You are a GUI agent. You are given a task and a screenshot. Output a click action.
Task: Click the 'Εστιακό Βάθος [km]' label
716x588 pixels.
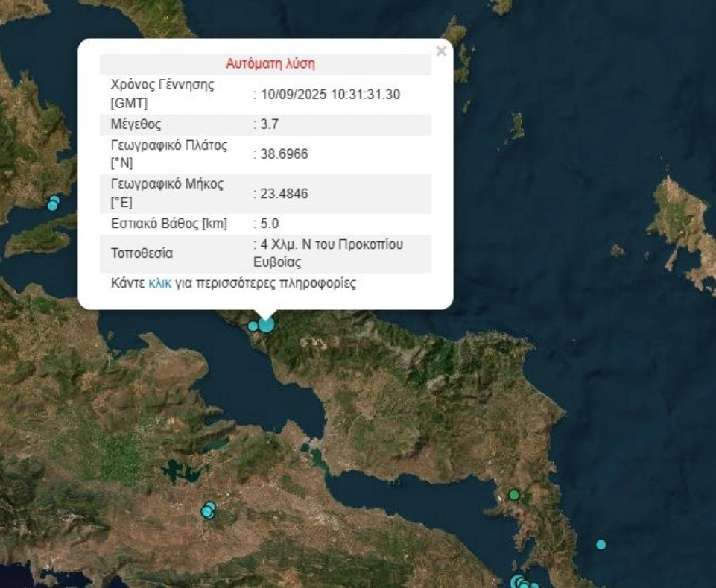(x=169, y=224)
